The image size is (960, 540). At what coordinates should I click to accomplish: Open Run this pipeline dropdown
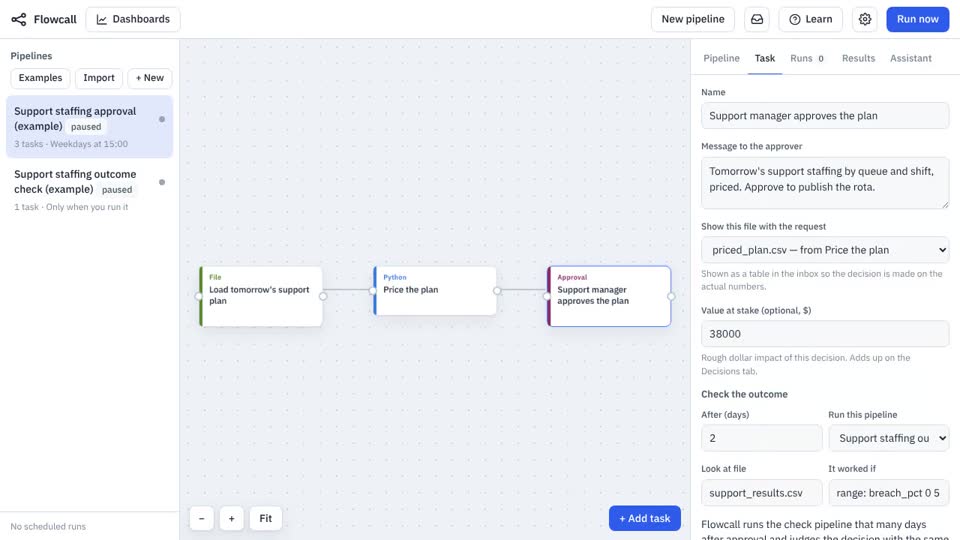click(888, 438)
